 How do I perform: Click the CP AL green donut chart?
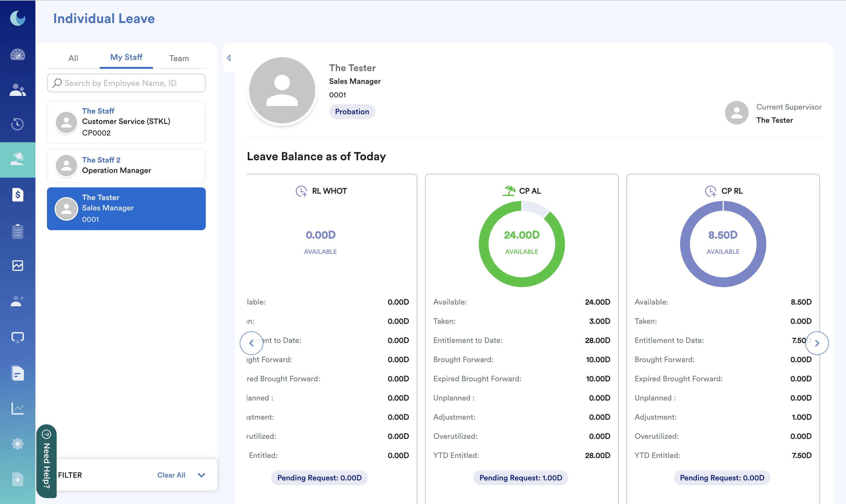click(x=522, y=244)
